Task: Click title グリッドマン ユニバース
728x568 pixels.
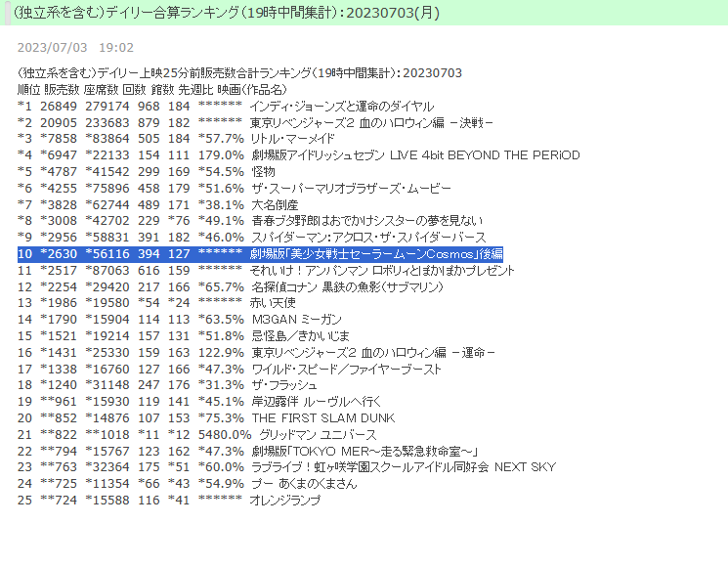Action: click(x=318, y=435)
